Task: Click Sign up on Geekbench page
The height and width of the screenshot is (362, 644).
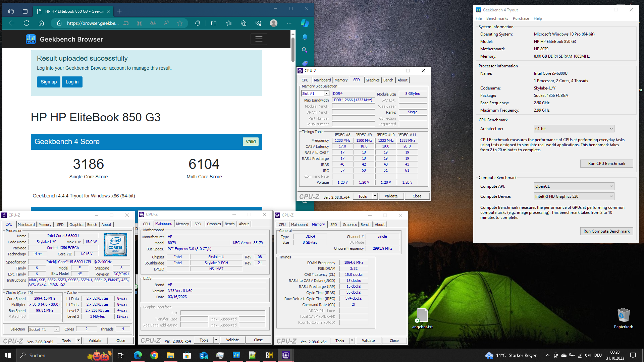Action: point(49,82)
